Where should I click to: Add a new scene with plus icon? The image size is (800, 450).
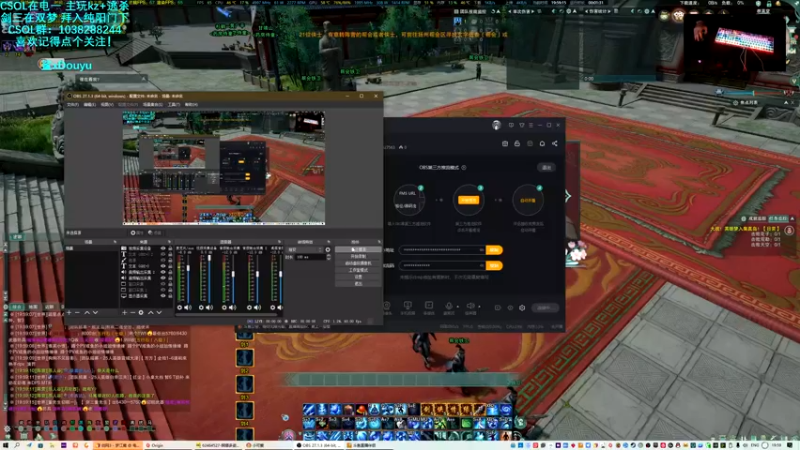[x=69, y=312]
